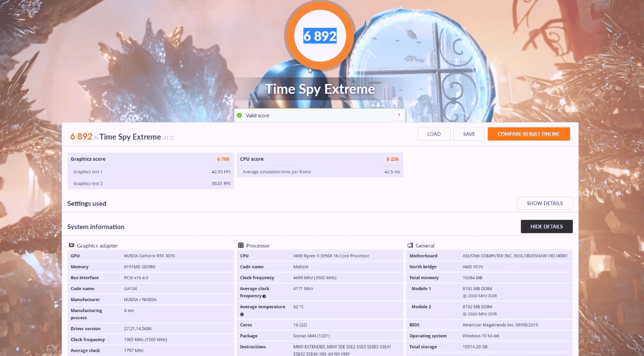Viewport: 644px width, 356px height.
Task: Click the Time Spy Extreme banner title
Action: point(320,89)
